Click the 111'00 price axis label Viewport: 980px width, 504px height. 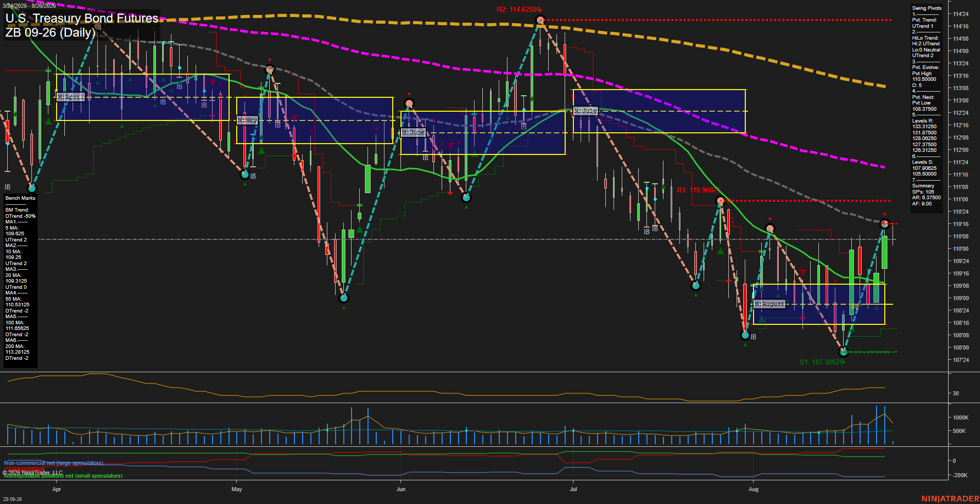(x=961, y=199)
